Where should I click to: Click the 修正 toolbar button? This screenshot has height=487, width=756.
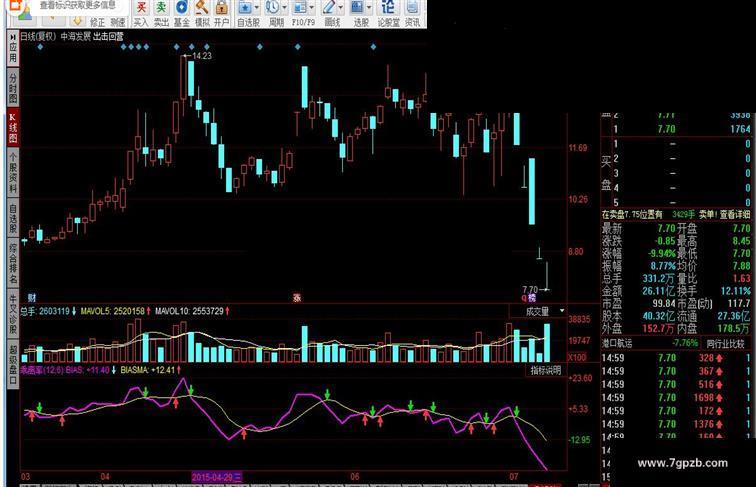[97, 22]
